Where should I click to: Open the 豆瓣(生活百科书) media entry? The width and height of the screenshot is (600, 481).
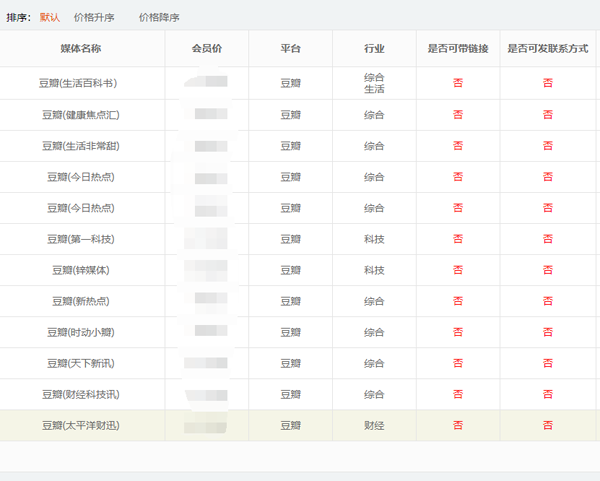[80, 83]
